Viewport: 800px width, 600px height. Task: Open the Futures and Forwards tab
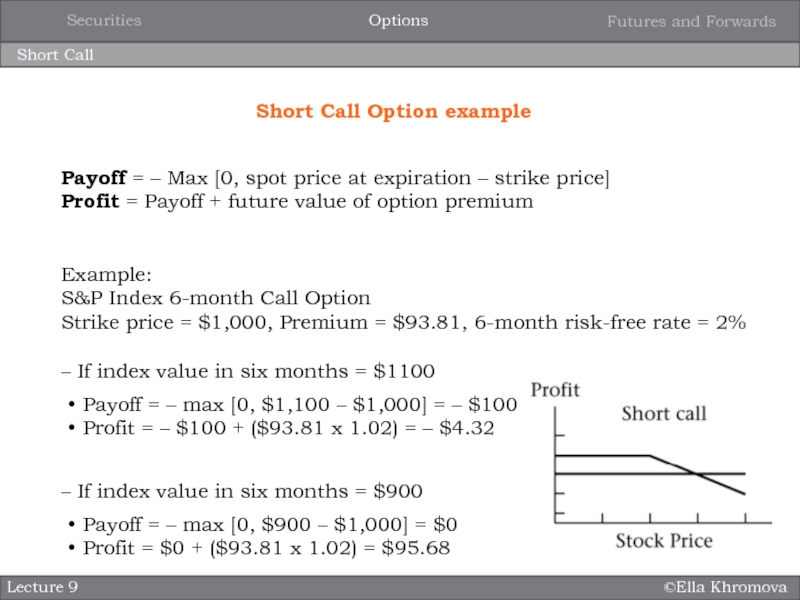[x=691, y=21]
